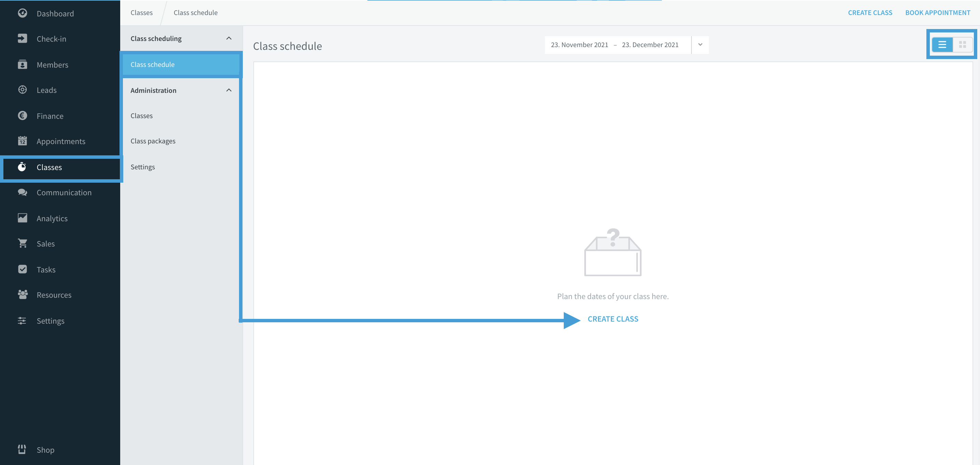Open Shop at sidebar bottom
The image size is (980, 465).
point(46,450)
